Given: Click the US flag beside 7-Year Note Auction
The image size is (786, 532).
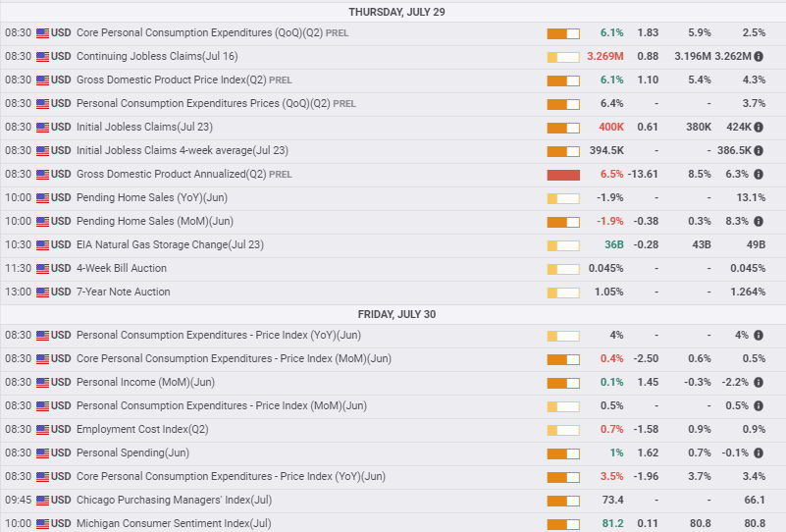Looking at the screenshot, I should (43, 292).
